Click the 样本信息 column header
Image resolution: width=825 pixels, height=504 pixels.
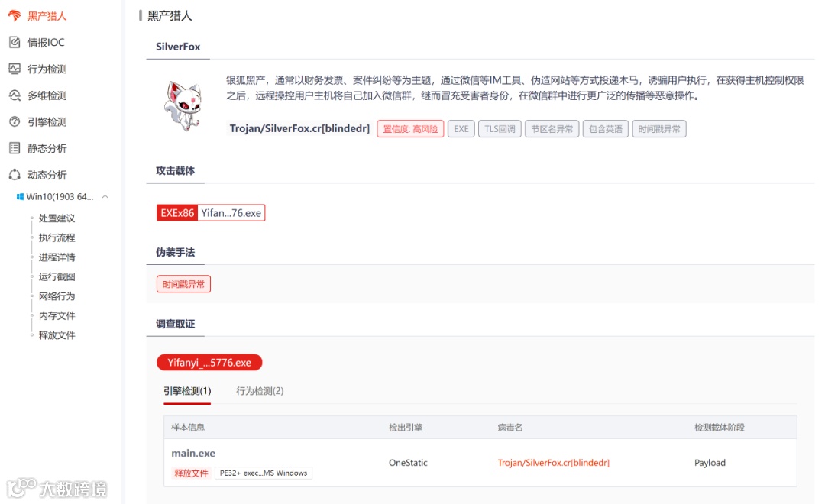click(188, 427)
